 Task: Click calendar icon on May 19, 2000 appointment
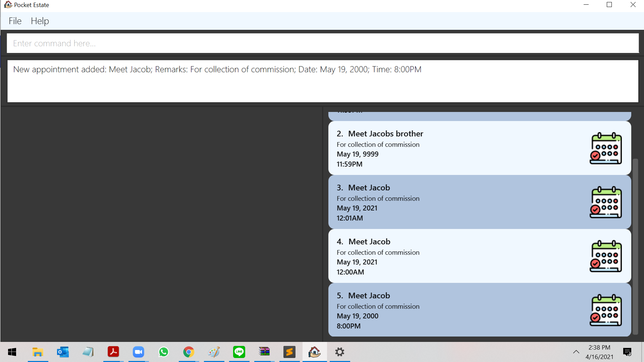pos(606,310)
